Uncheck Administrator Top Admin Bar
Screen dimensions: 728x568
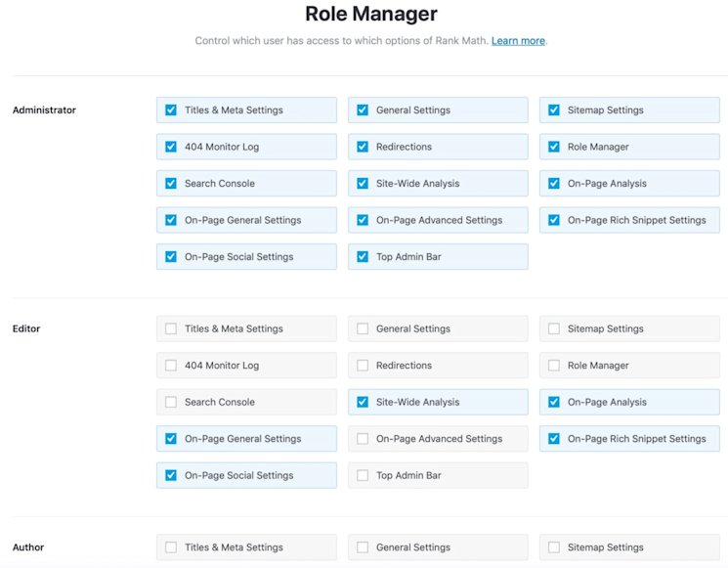point(363,257)
